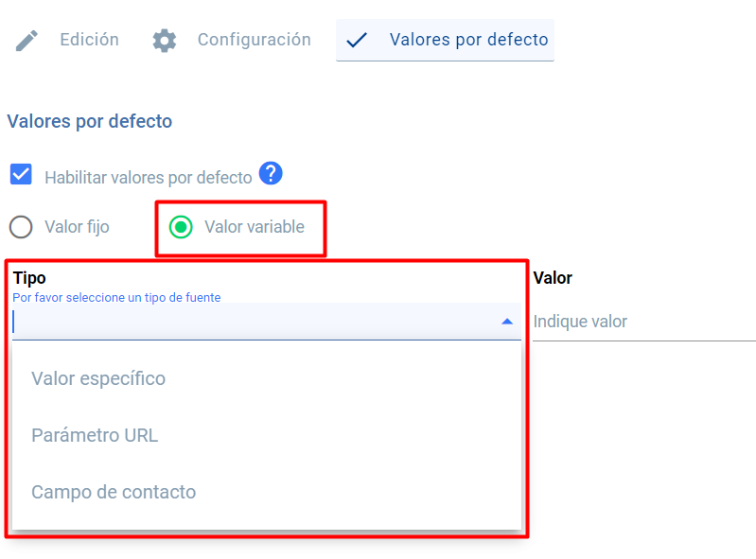This screenshot has width=756, height=559.
Task: Open the Valores por defecto tab
Action: [x=445, y=40]
